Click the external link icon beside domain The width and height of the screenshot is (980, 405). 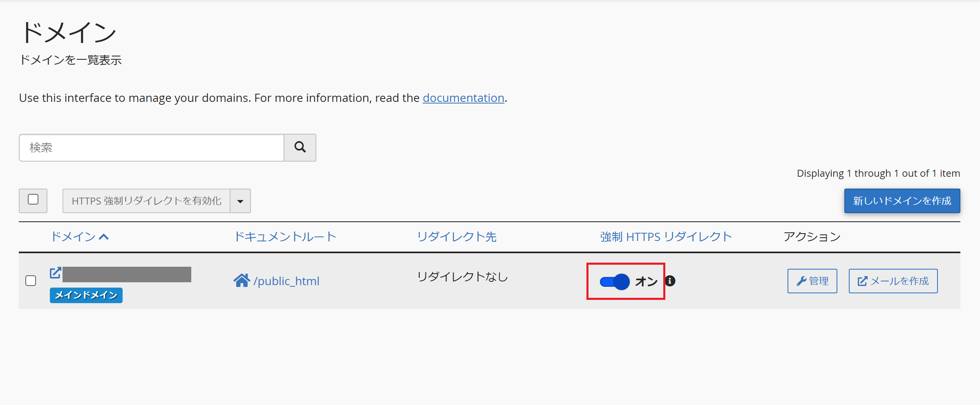click(x=56, y=273)
